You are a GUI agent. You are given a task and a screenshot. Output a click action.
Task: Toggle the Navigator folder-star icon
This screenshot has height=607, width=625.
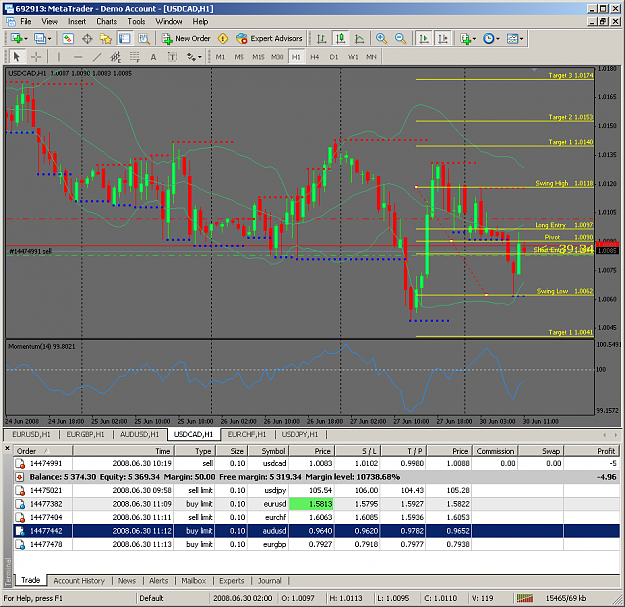[106, 39]
